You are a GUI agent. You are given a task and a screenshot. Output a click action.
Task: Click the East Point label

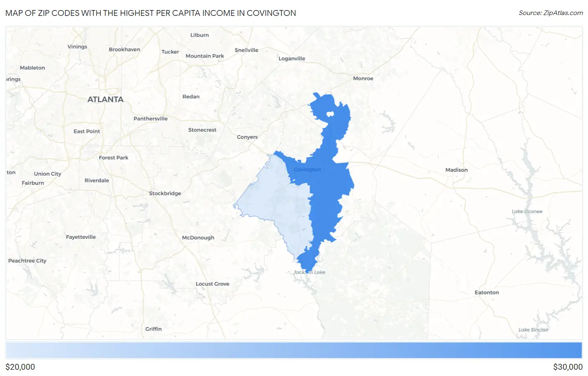87,131
